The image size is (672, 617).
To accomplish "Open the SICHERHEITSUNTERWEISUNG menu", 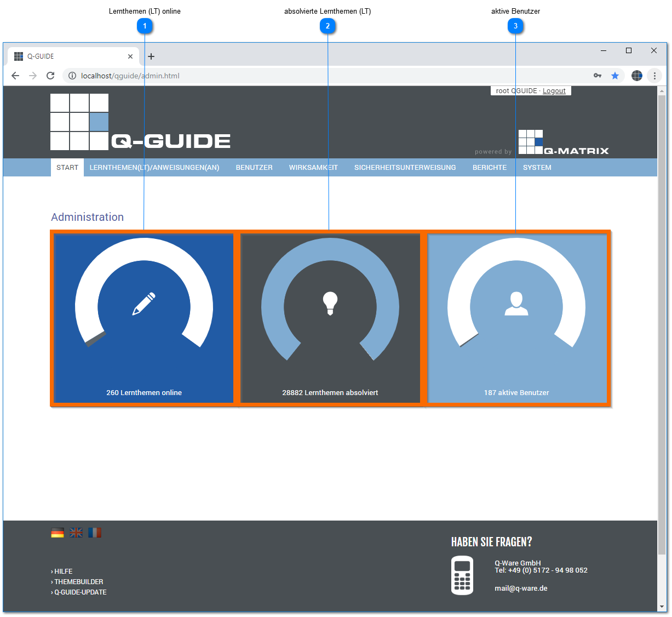I will pyautogui.click(x=405, y=168).
